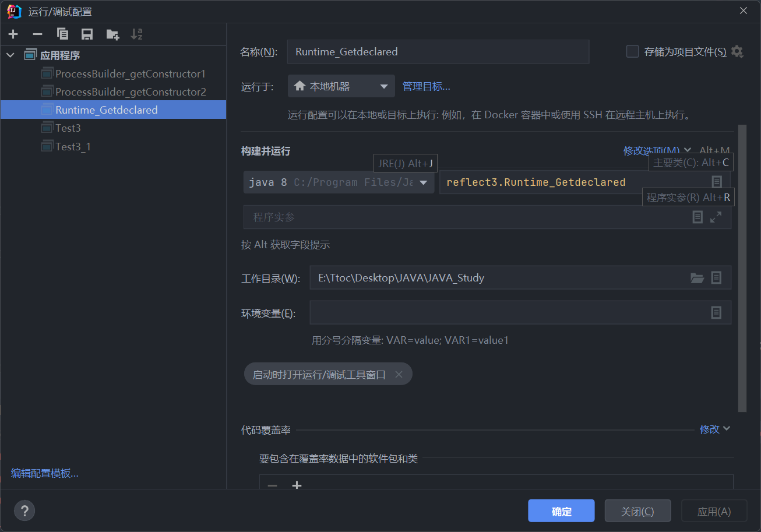Select Runtime_Getdeclared configuration in the tree
The image size is (761, 532).
[113, 110]
